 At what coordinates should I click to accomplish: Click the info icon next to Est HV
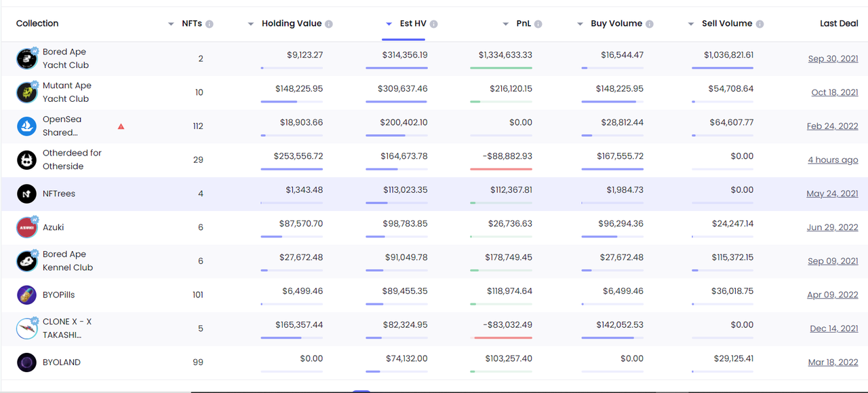434,24
